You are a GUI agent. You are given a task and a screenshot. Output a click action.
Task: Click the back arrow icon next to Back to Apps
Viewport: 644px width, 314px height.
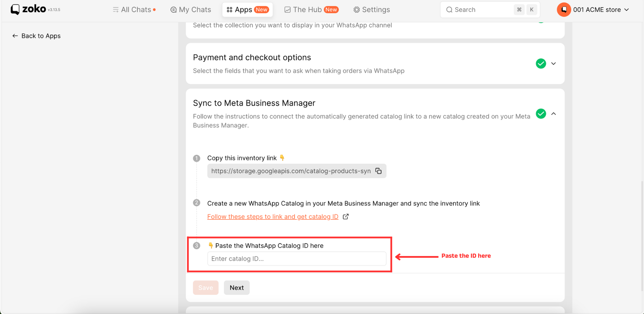15,36
